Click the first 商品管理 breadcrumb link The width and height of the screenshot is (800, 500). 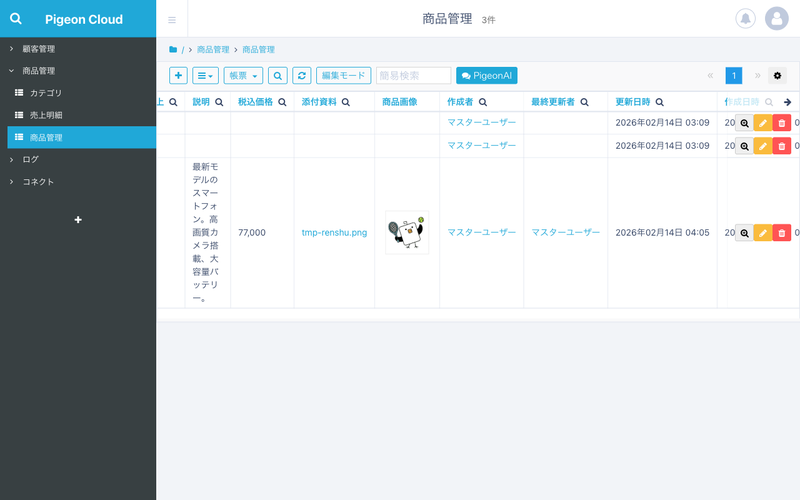213,49
